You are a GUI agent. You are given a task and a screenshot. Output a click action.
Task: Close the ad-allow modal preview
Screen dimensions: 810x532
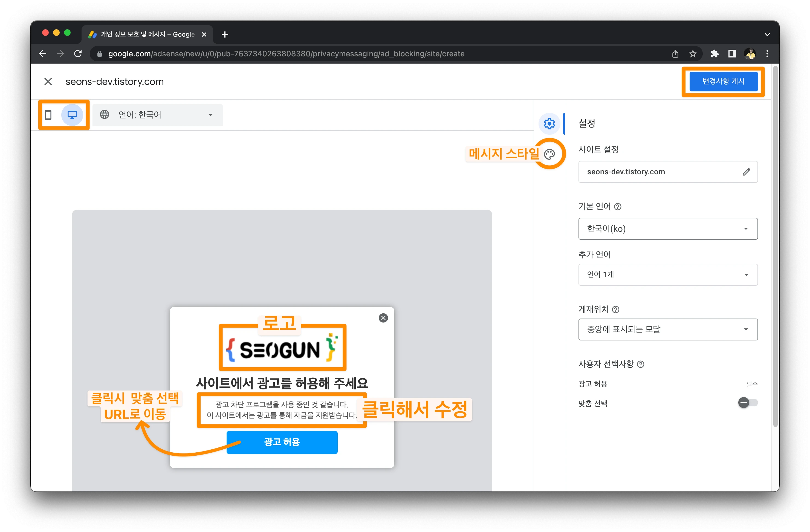pyautogui.click(x=383, y=318)
